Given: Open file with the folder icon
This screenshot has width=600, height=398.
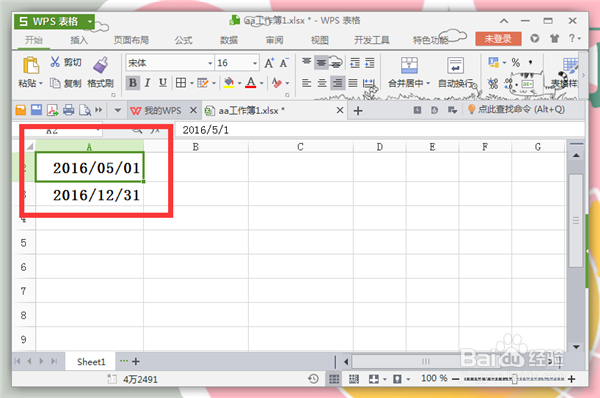Looking at the screenshot, I should pos(21,110).
